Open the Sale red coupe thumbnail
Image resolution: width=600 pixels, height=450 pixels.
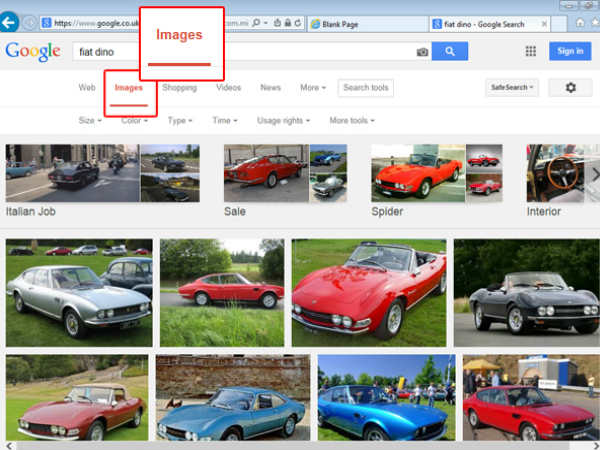point(266,173)
